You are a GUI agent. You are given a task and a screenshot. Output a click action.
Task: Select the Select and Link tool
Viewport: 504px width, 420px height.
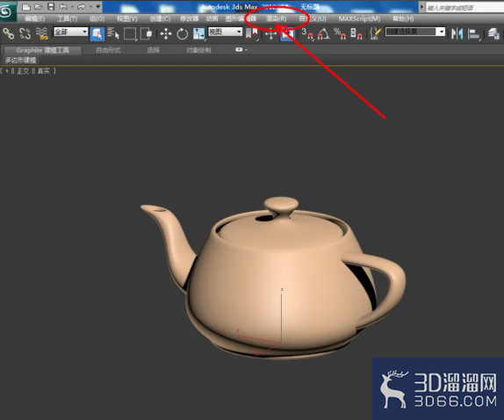(9, 33)
